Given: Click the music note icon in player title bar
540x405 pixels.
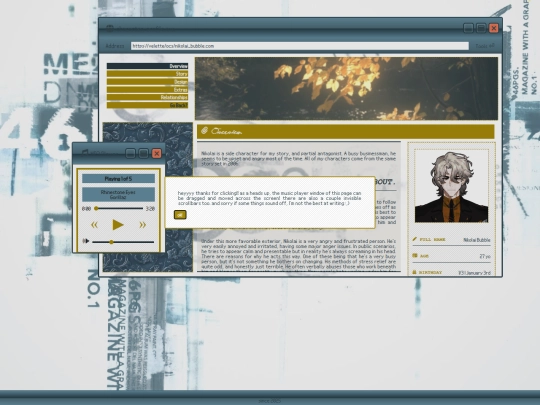Looking at the screenshot, I should 85,153.
